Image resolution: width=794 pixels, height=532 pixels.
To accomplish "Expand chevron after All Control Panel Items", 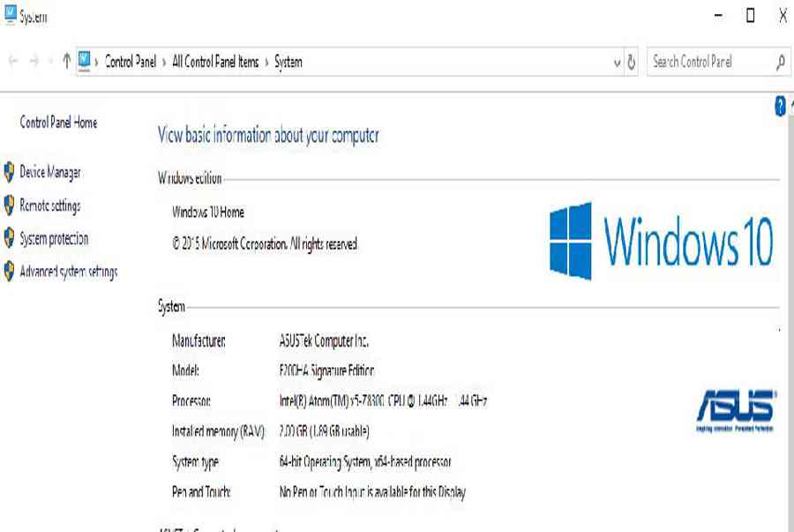I will coord(266,63).
